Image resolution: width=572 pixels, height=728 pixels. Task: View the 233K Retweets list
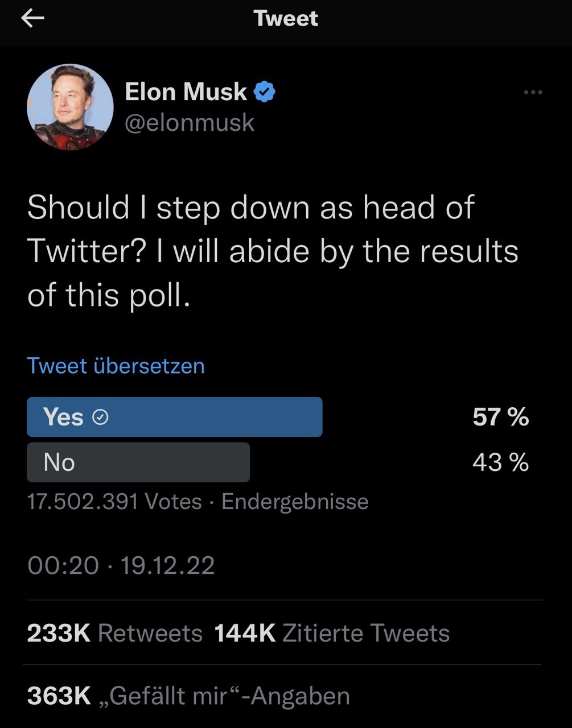pyautogui.click(x=114, y=633)
